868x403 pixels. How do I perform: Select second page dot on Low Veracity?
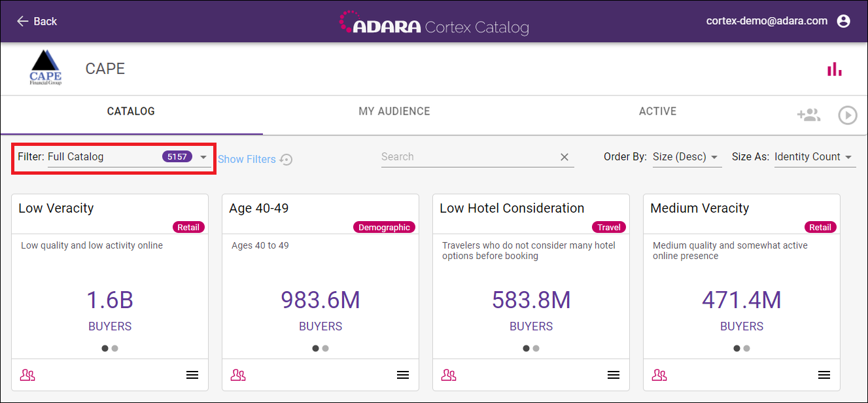(x=114, y=348)
